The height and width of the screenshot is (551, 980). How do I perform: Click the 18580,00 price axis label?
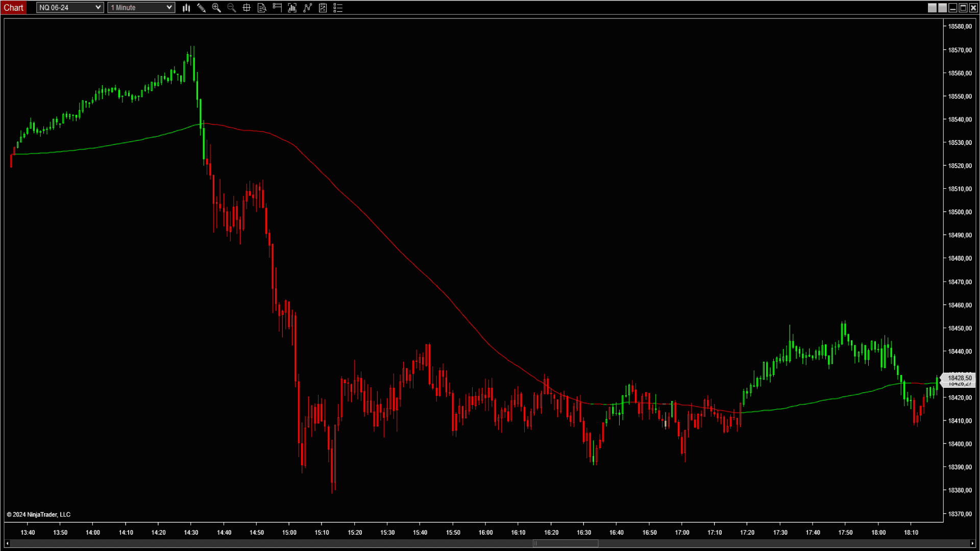960,27
